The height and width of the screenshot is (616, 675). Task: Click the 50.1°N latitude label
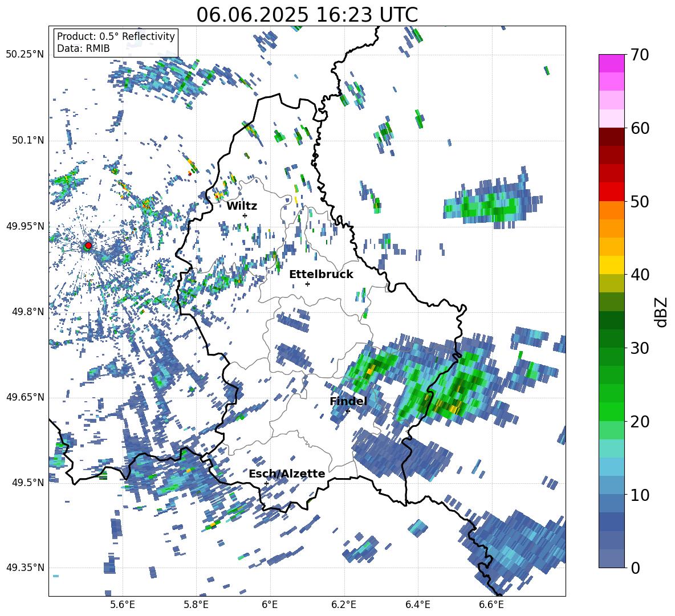(x=27, y=140)
